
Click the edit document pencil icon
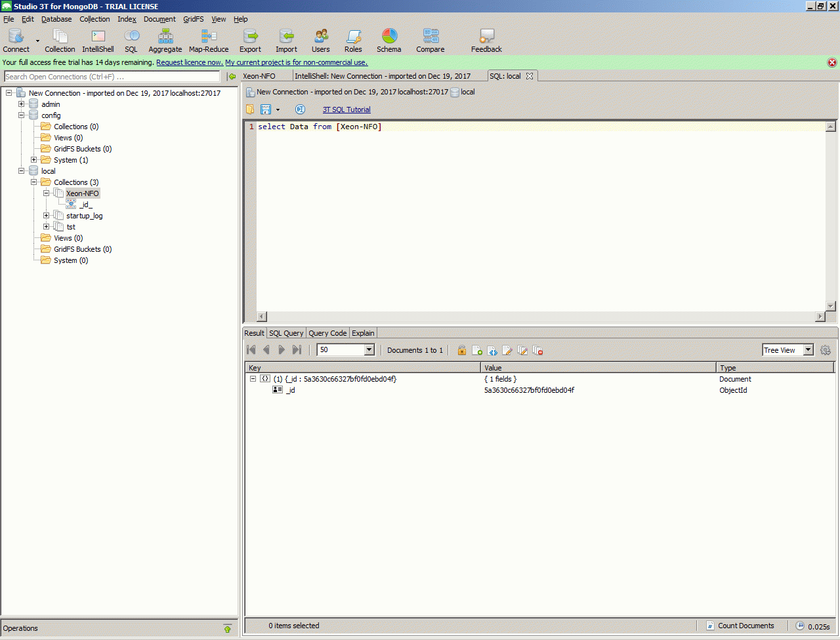pyautogui.click(x=507, y=350)
